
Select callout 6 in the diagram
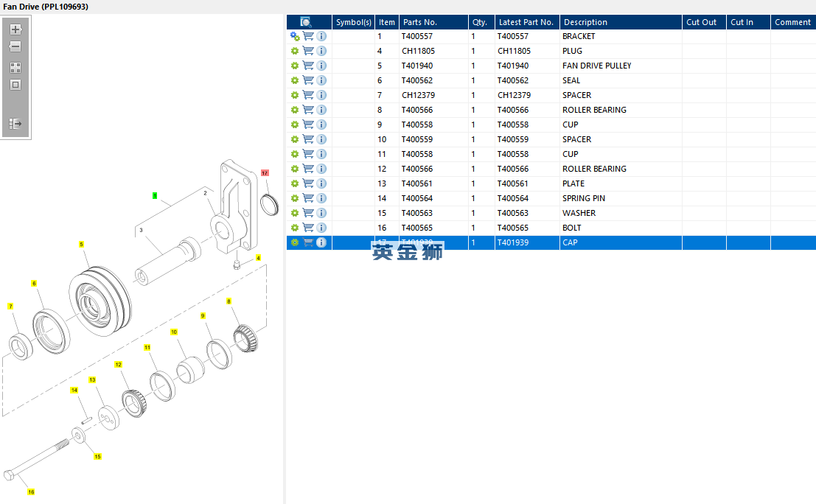pos(34,284)
